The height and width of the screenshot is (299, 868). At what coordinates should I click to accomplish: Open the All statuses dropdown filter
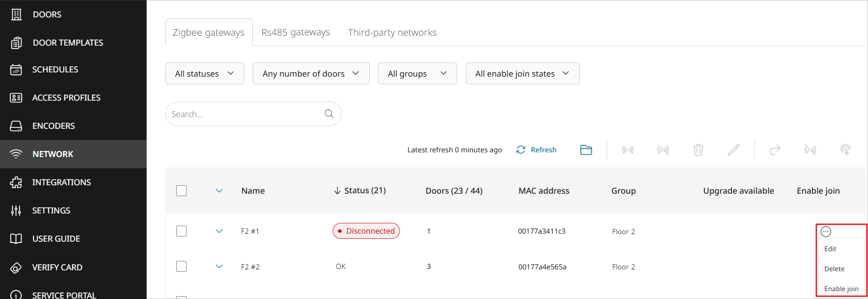click(x=204, y=73)
